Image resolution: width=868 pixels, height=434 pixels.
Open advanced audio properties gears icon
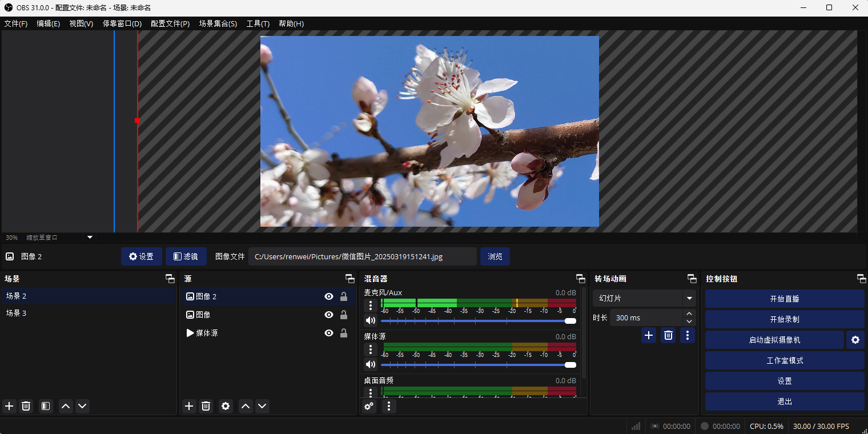(x=369, y=406)
